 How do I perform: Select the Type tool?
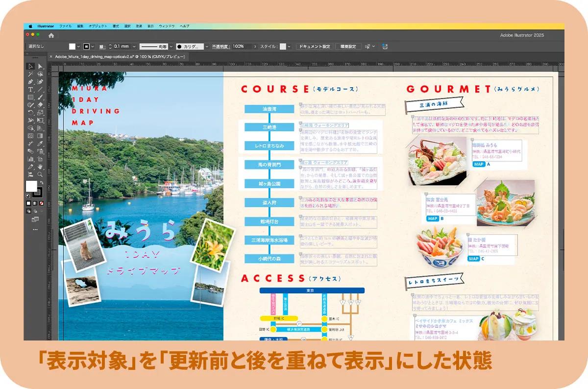tap(30, 89)
